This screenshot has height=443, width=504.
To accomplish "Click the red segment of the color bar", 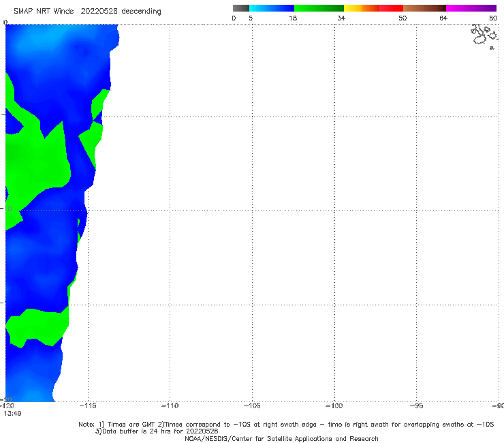I will click(391, 8).
